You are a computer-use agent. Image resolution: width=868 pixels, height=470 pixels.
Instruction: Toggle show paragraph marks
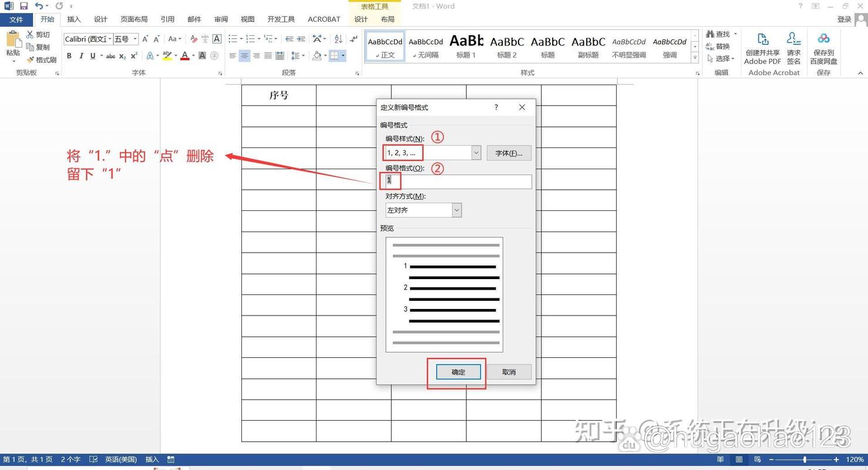pos(353,39)
